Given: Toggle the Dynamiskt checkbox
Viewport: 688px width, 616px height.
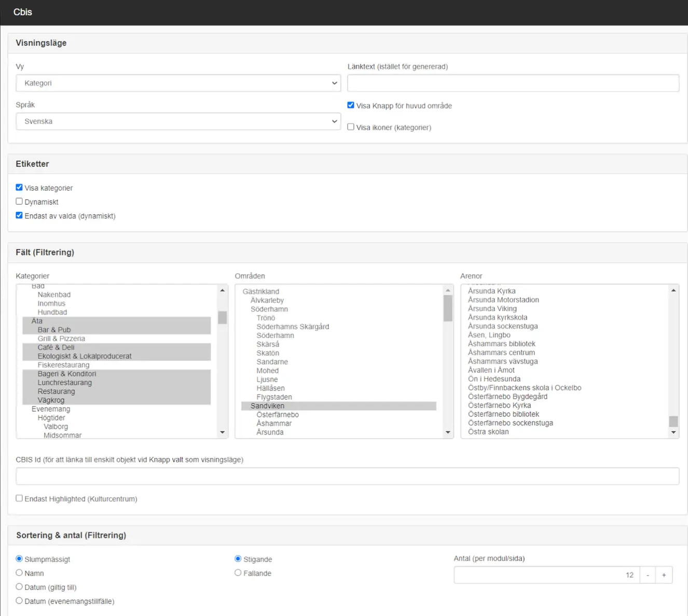Looking at the screenshot, I should coord(19,202).
